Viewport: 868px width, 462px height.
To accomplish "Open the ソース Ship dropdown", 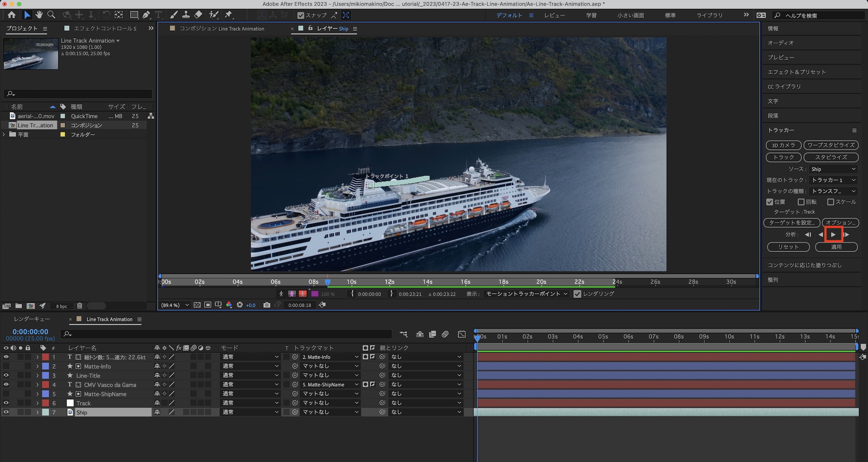I will [x=833, y=169].
